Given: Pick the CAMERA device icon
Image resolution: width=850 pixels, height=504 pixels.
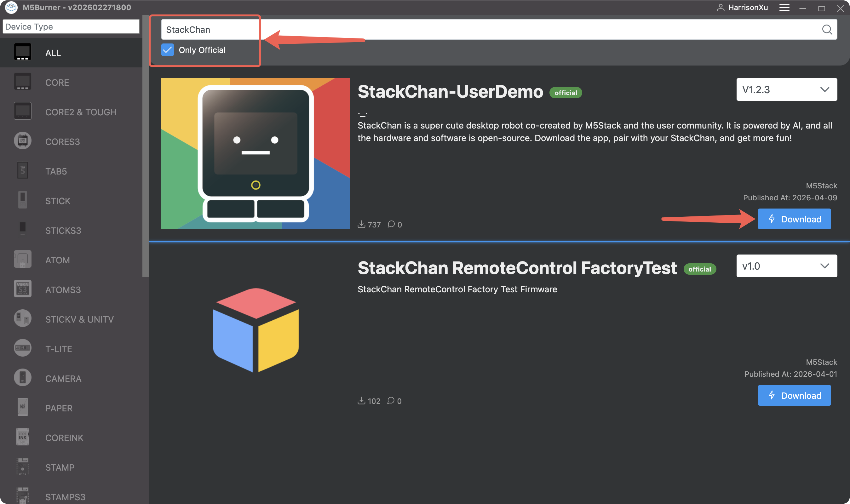Looking at the screenshot, I should [x=22, y=378].
